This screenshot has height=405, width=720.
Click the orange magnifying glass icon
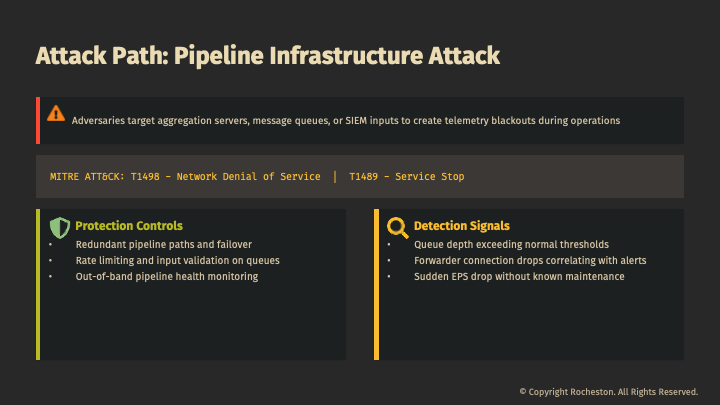397,226
